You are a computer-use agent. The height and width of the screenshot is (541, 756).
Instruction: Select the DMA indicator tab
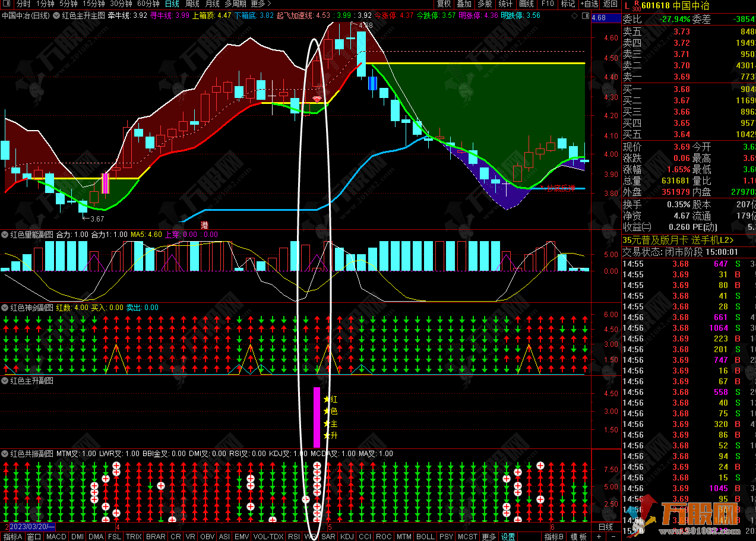(96, 536)
